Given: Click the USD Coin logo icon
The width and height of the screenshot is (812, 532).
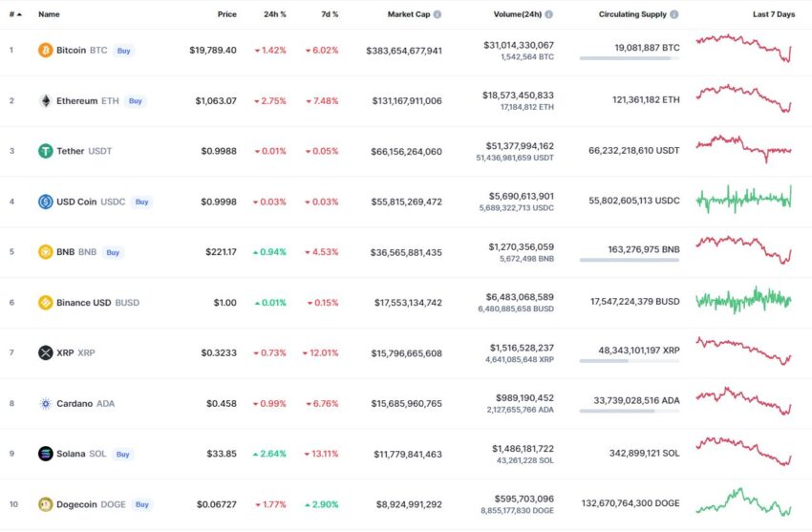Looking at the screenshot, I should (46, 202).
